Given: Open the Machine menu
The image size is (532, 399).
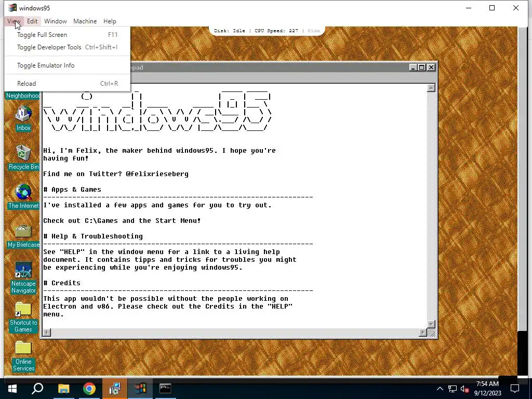Looking at the screenshot, I should pos(85,21).
